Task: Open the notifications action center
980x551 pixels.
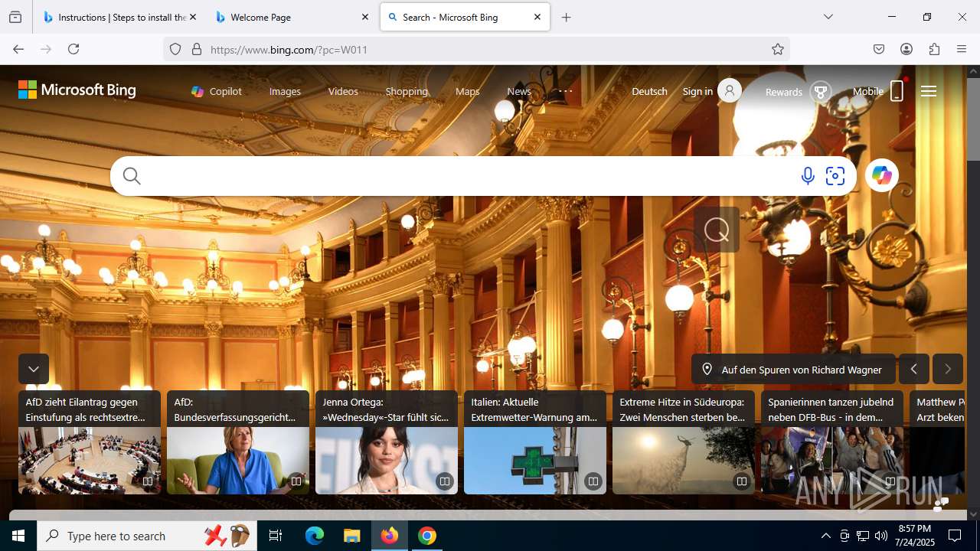Action: click(955, 536)
